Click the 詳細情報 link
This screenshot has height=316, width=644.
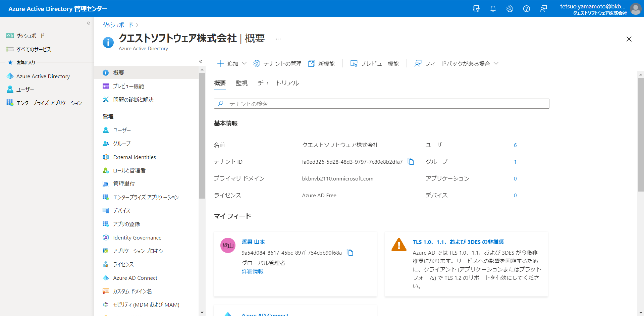[x=253, y=271]
